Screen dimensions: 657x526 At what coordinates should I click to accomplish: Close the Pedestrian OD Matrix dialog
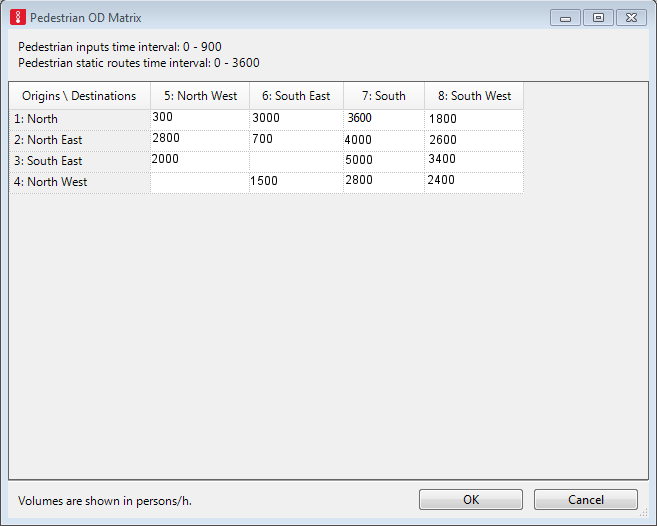pos(631,18)
